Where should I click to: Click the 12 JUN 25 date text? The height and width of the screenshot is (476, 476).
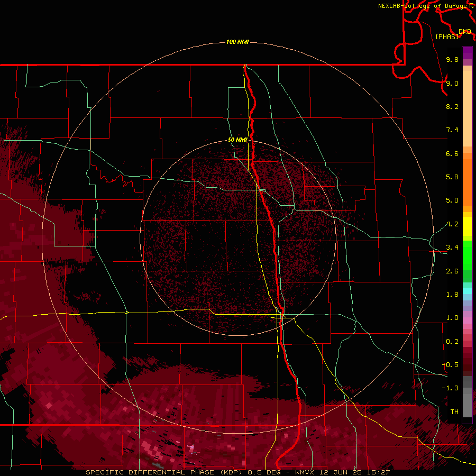pyautogui.click(x=341, y=472)
